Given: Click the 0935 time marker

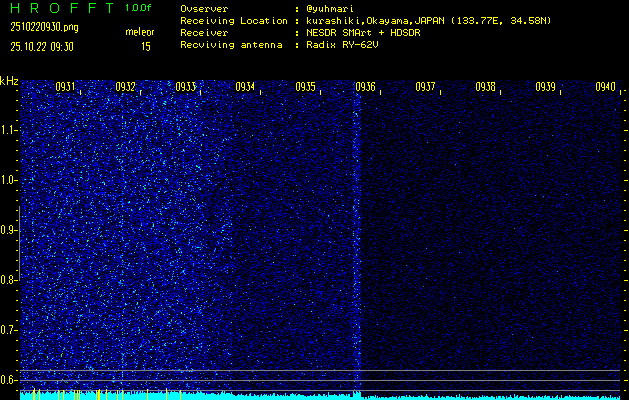Looking at the screenshot, I should pyautogui.click(x=305, y=87).
